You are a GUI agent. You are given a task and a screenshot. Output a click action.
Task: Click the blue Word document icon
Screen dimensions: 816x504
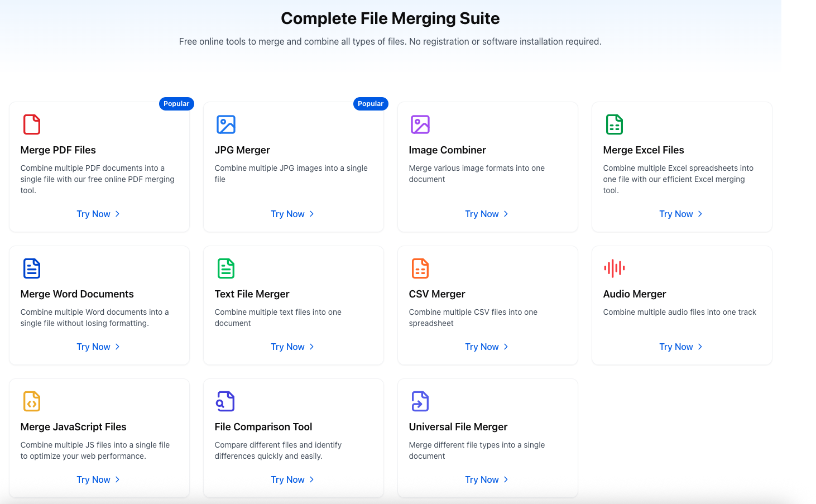click(x=32, y=268)
